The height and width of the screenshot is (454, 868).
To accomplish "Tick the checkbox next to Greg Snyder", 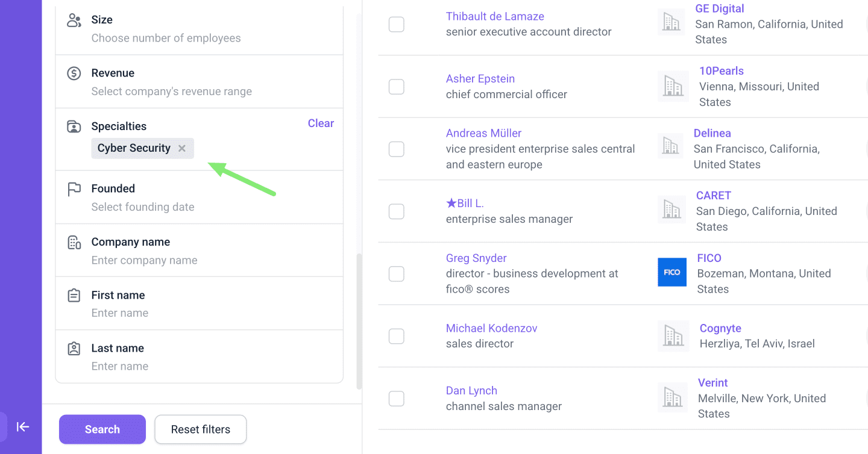I will (x=397, y=274).
